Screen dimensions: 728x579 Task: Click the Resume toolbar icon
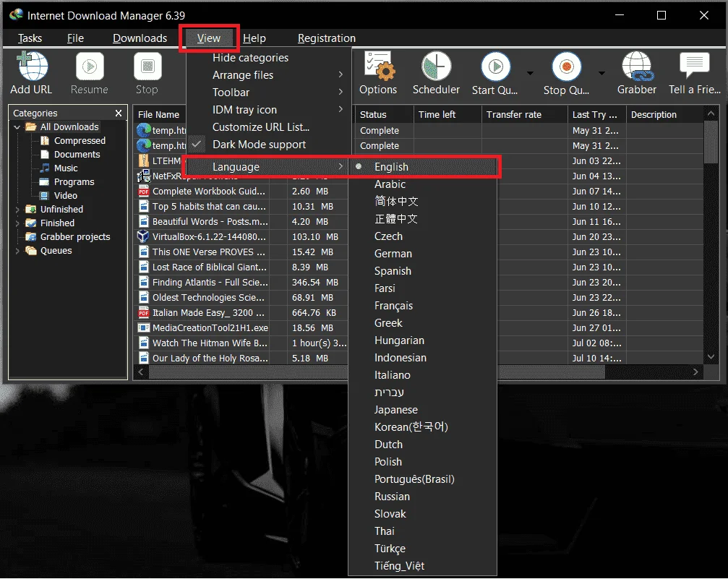tap(90, 67)
